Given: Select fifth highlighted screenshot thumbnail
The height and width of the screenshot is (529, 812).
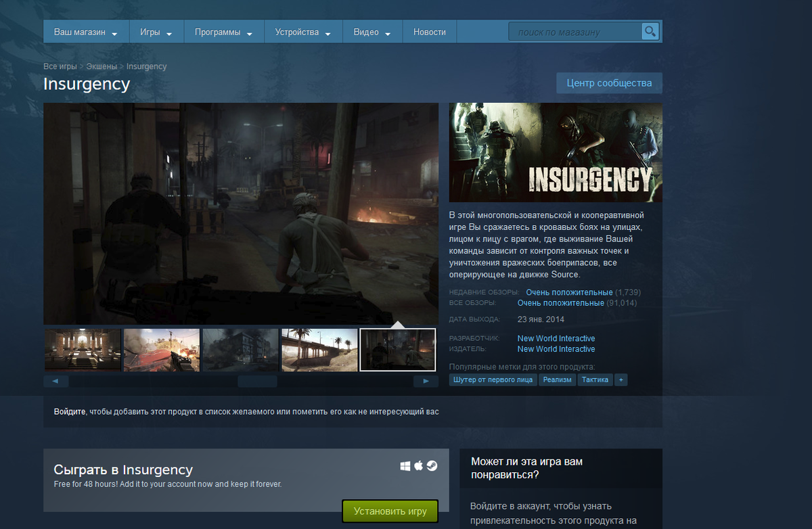Looking at the screenshot, I should (x=398, y=350).
